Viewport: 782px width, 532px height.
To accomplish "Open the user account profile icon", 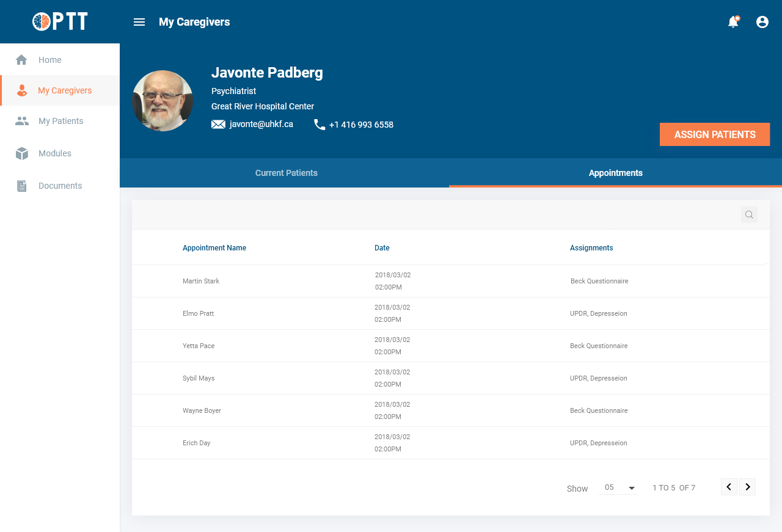I will (x=762, y=22).
